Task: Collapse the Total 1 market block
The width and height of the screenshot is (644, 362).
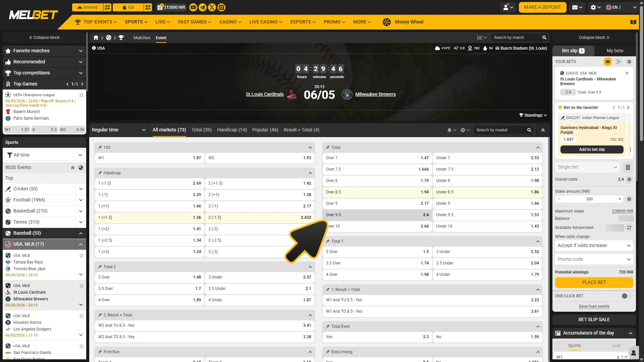Action: point(538,241)
